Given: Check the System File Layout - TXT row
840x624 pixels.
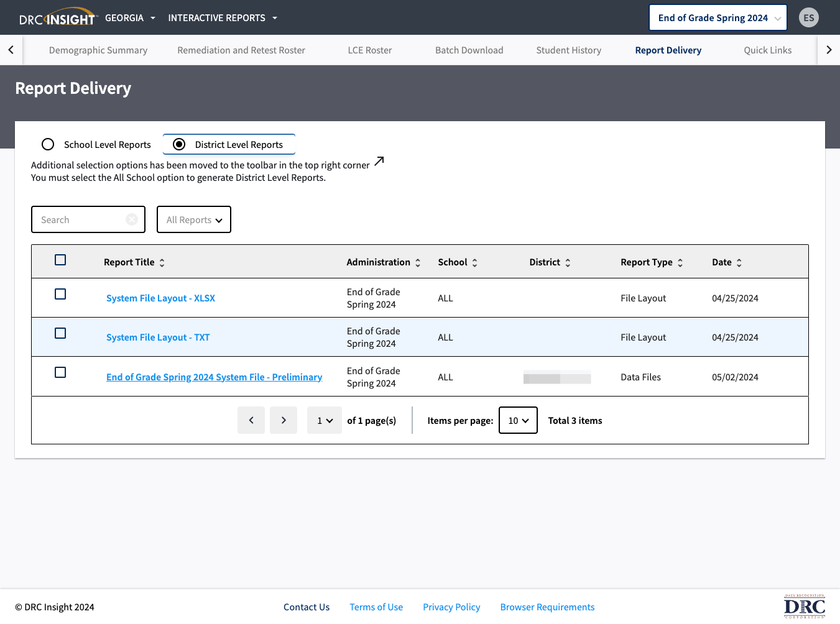Looking at the screenshot, I should coord(60,333).
